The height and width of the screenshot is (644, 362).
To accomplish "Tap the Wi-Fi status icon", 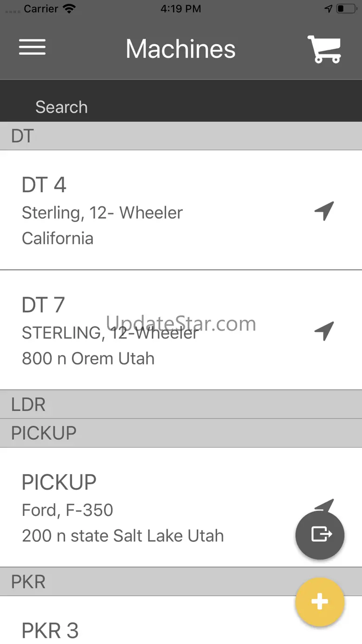I will 69,9.
